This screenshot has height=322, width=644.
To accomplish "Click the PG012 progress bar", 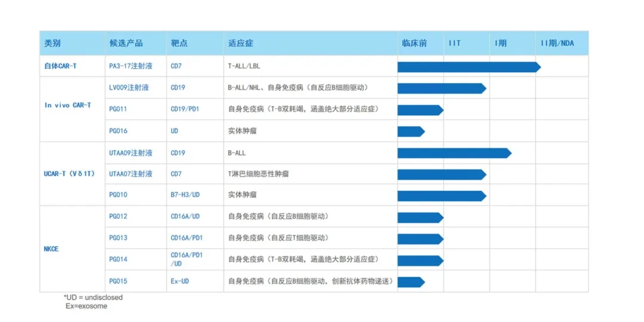I will 420,218.
